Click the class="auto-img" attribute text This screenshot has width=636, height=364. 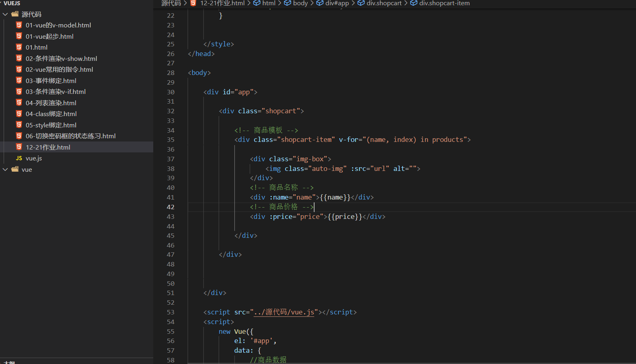(316, 168)
